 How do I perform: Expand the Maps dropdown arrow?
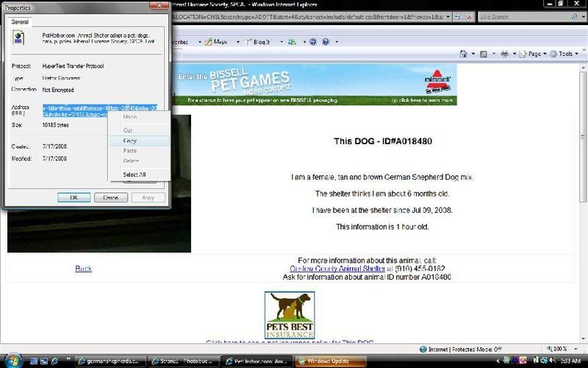click(237, 42)
